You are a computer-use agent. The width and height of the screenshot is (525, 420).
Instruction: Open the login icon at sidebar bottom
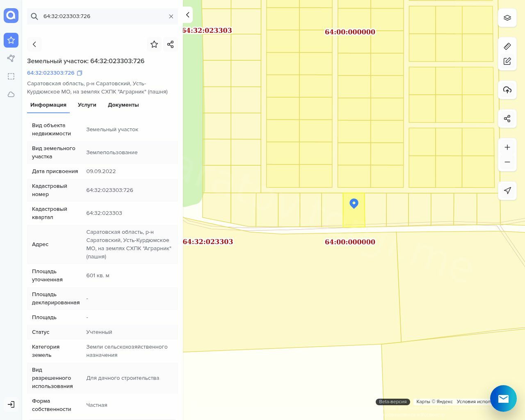11,404
